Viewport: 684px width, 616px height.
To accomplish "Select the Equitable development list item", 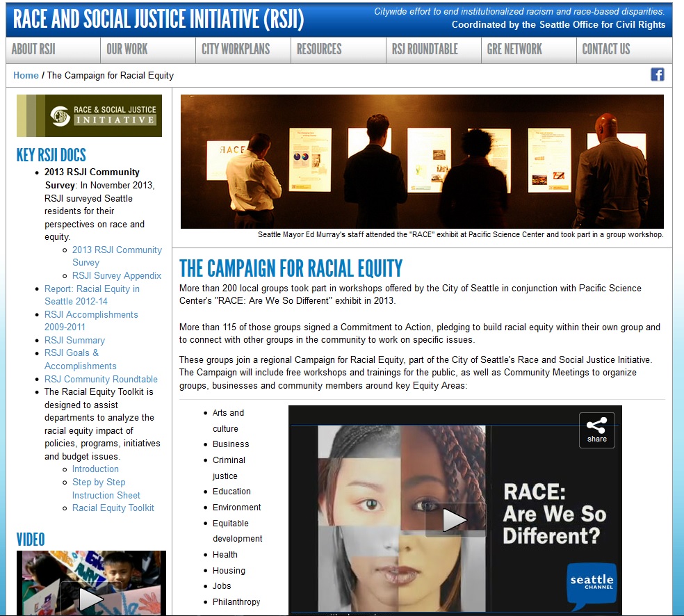I will coord(238,531).
